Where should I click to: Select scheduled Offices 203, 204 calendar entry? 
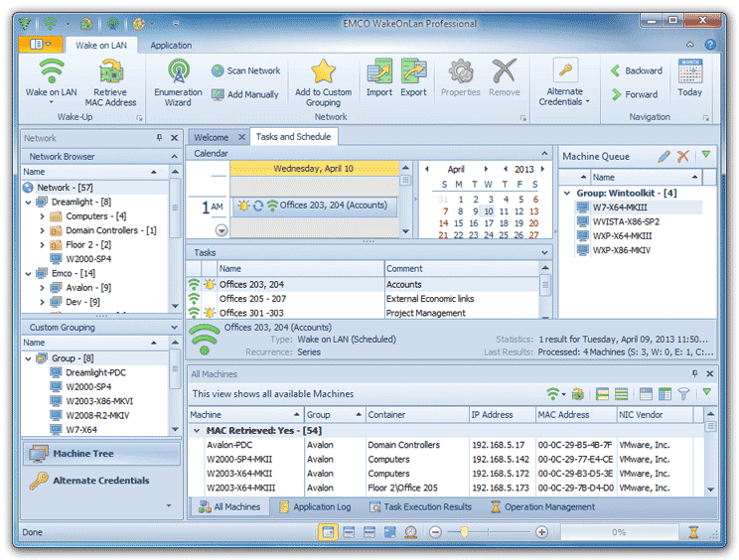coord(314,206)
